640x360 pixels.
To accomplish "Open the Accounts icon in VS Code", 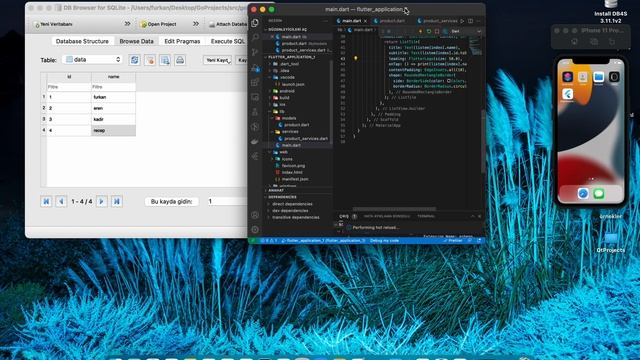I will (x=255, y=215).
